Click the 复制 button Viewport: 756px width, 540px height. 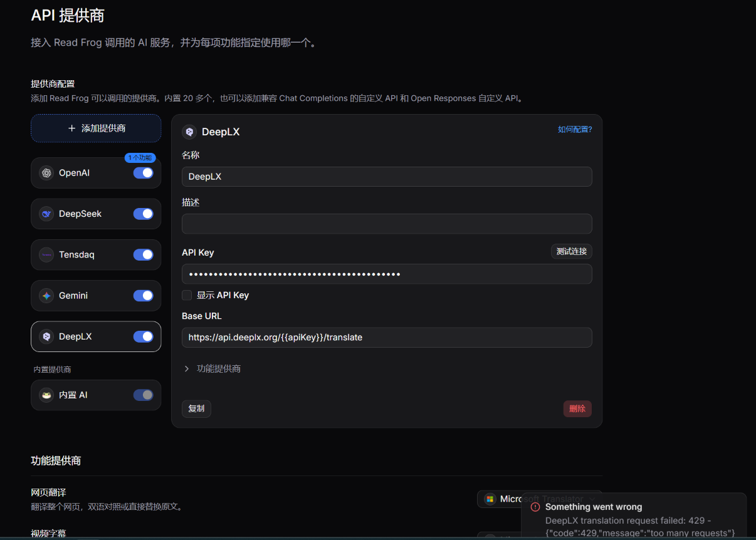196,408
